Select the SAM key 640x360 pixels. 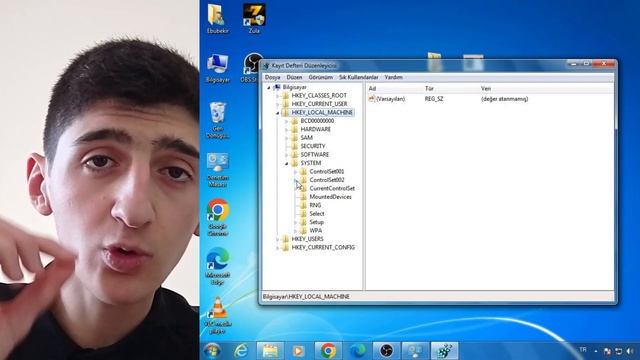(x=306, y=138)
